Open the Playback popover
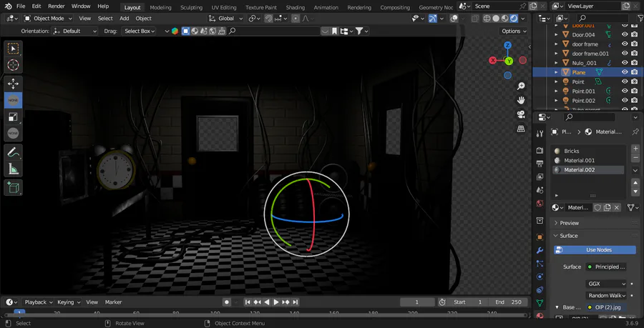This screenshot has height=328, width=644. click(x=39, y=302)
